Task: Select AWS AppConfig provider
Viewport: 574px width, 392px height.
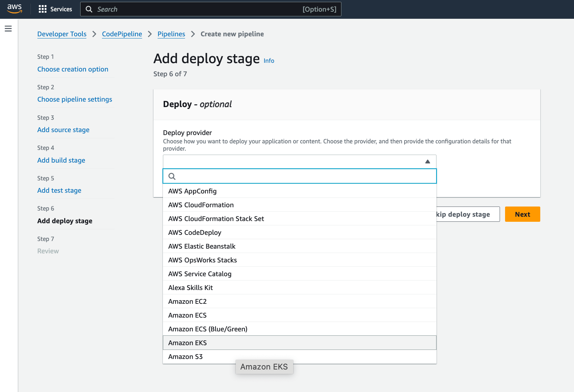Action: (300, 191)
